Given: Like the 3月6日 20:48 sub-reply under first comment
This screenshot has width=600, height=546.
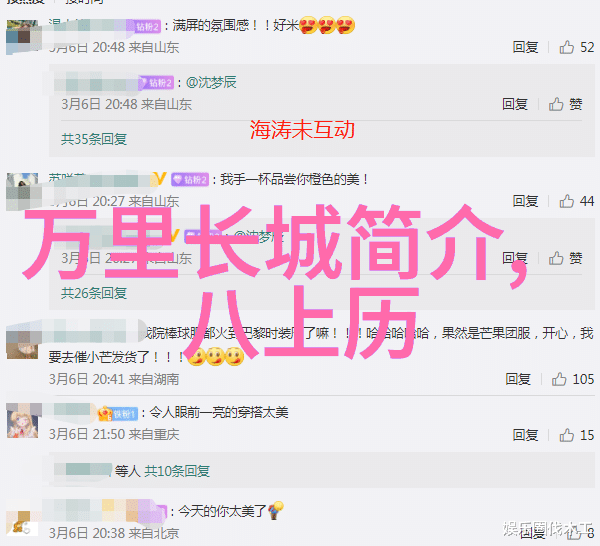Looking at the screenshot, I should coord(565,104).
